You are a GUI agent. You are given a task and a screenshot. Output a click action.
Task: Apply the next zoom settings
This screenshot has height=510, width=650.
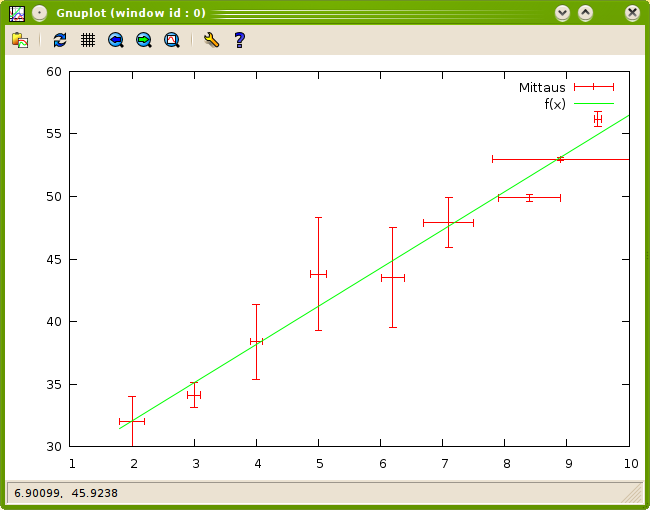point(144,40)
